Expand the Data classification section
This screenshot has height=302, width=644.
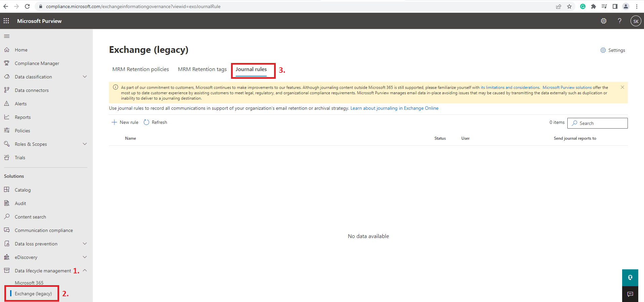click(85, 77)
